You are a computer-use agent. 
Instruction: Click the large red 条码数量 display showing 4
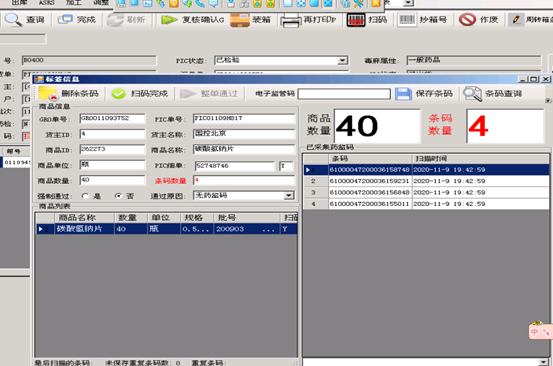505,126
